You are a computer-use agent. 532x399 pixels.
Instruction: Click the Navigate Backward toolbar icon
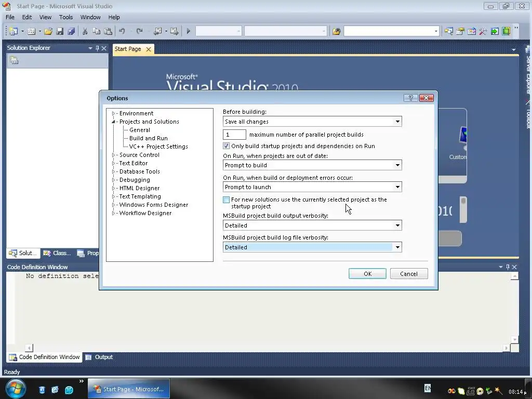tap(157, 31)
